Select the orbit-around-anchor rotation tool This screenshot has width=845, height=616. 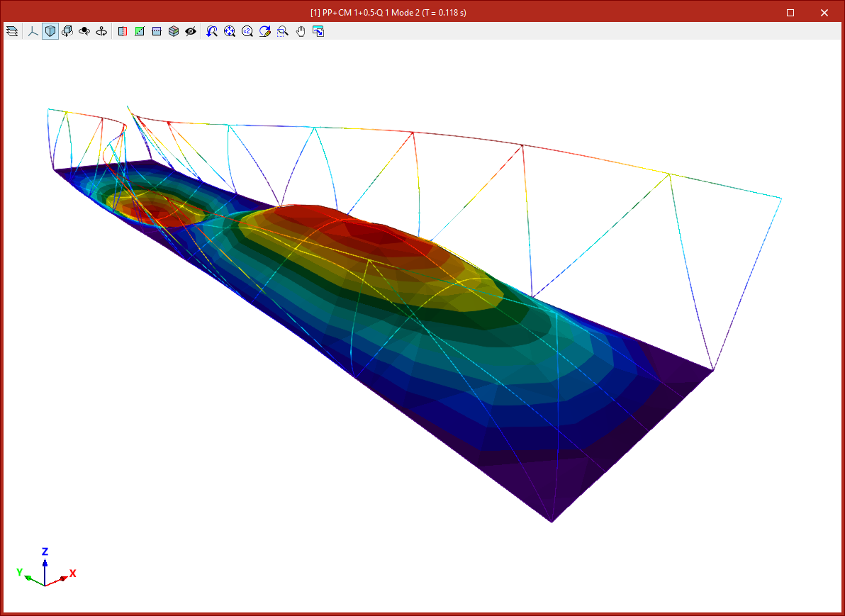tap(102, 31)
